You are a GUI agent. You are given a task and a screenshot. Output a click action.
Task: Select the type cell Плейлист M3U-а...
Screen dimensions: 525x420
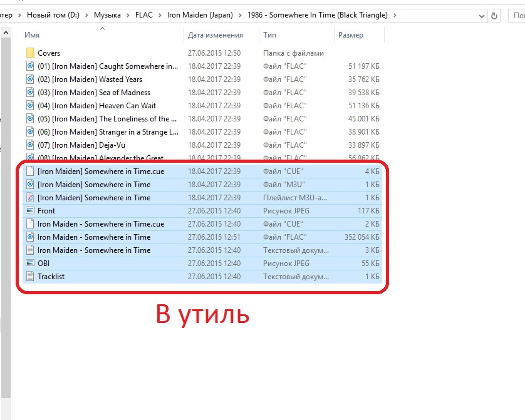point(295,198)
